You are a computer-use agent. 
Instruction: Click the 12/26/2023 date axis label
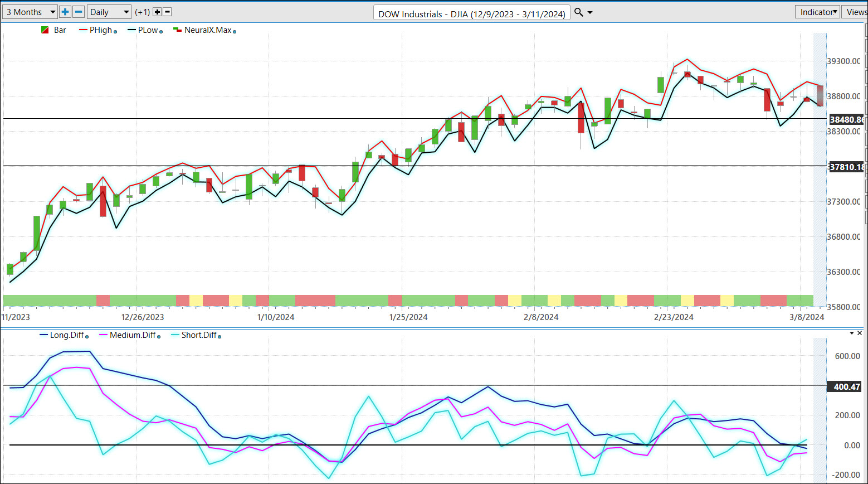[143, 317]
